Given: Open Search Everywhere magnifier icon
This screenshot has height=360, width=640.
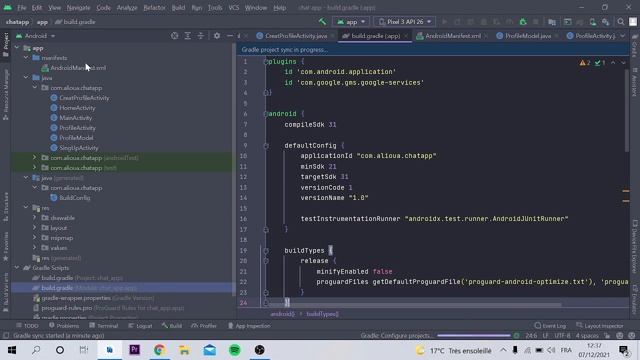Looking at the screenshot, I should pyautogui.click(x=620, y=22).
